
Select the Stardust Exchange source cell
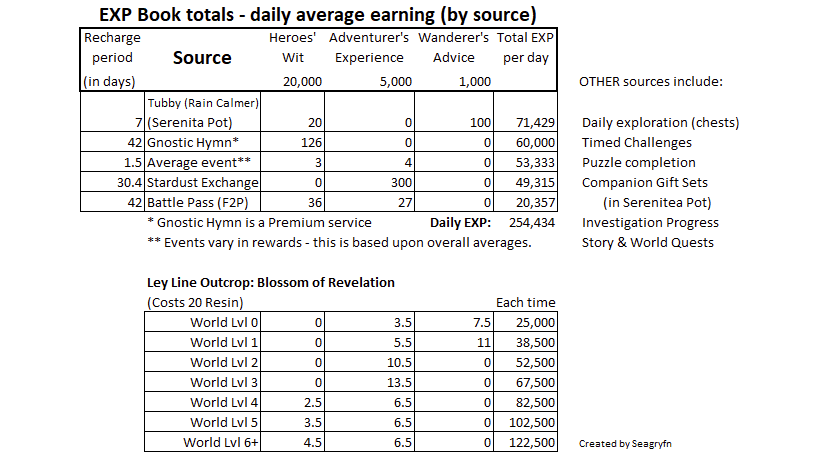pos(202,182)
